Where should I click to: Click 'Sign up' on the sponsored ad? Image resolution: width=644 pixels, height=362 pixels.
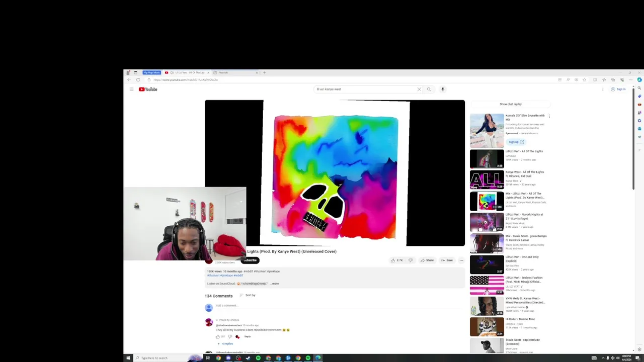(x=516, y=142)
